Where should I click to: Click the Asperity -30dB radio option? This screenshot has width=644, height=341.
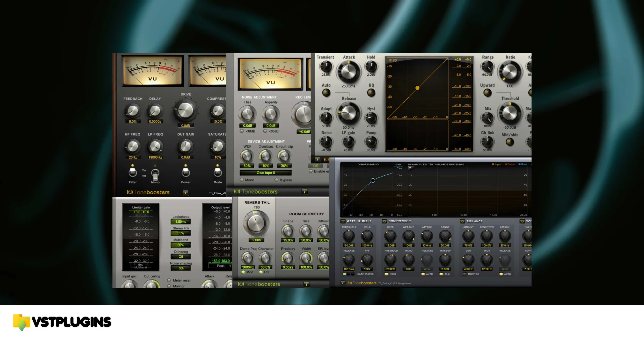(x=265, y=131)
